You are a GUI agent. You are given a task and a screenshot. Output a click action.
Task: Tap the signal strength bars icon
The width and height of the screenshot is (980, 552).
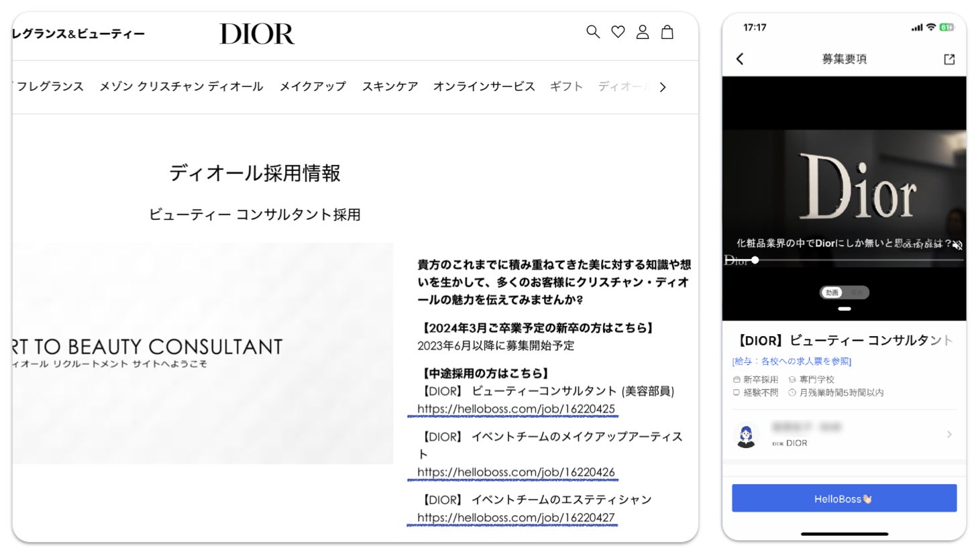(917, 27)
